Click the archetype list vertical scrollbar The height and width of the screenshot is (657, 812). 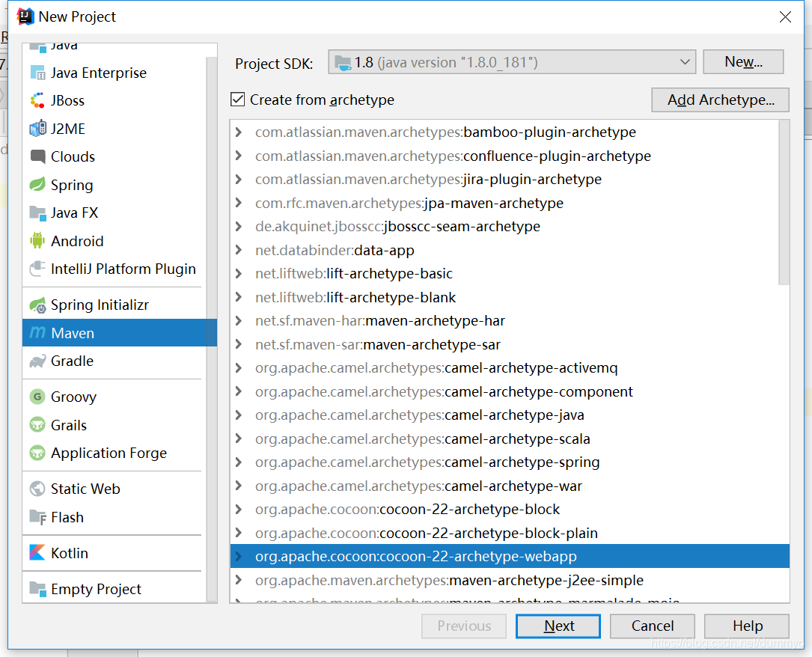784,203
